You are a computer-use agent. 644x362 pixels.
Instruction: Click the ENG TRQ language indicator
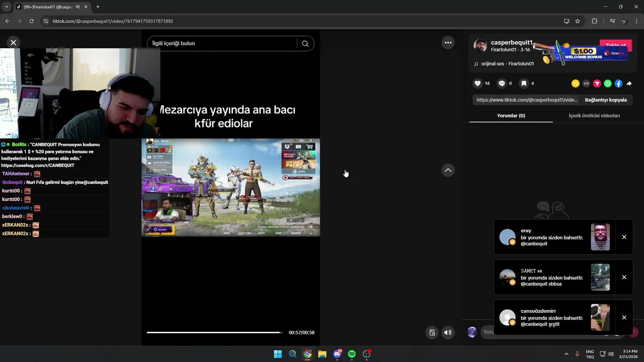pos(590,354)
